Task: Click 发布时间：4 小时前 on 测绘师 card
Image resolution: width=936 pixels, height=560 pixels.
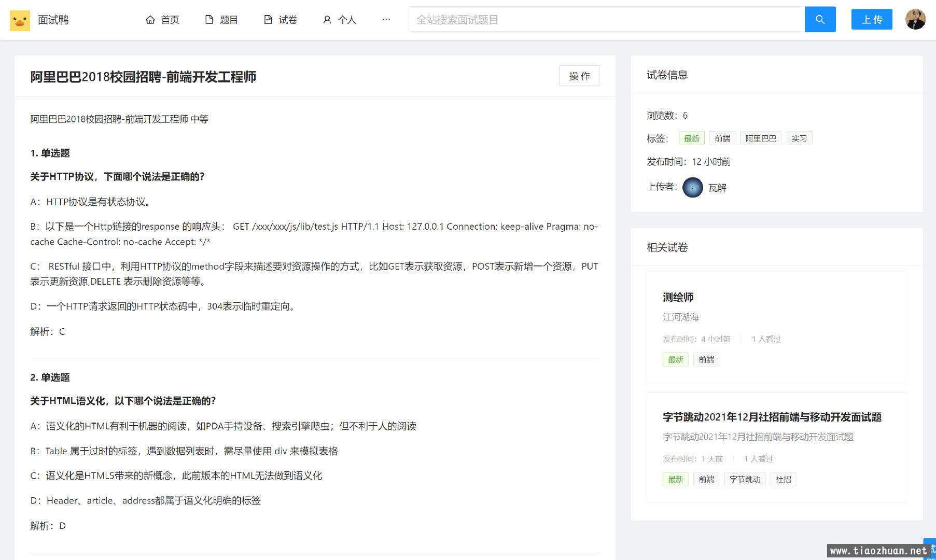Action: 696,339
